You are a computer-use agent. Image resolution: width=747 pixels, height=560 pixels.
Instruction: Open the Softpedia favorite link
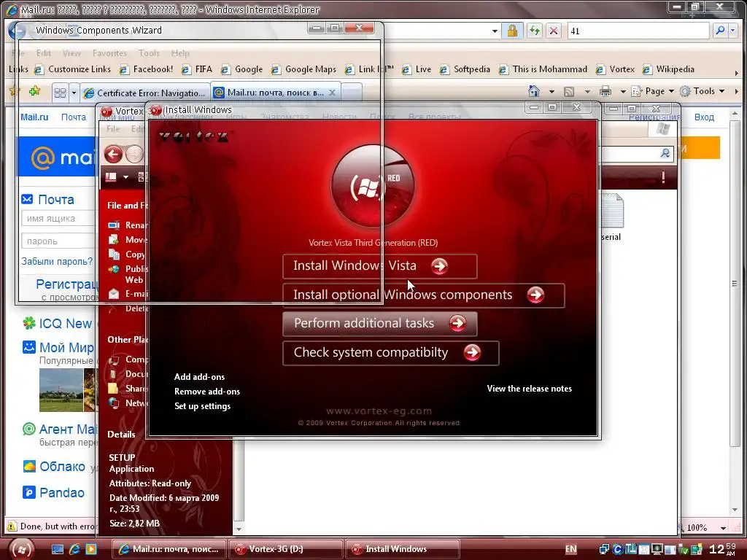click(x=465, y=69)
